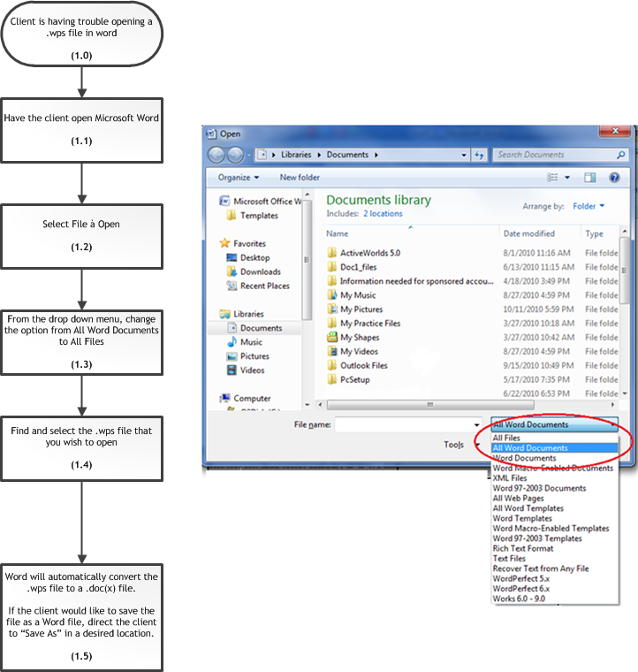Select Desktop under Favorites
This screenshot has width=638, height=672.
click(254, 257)
